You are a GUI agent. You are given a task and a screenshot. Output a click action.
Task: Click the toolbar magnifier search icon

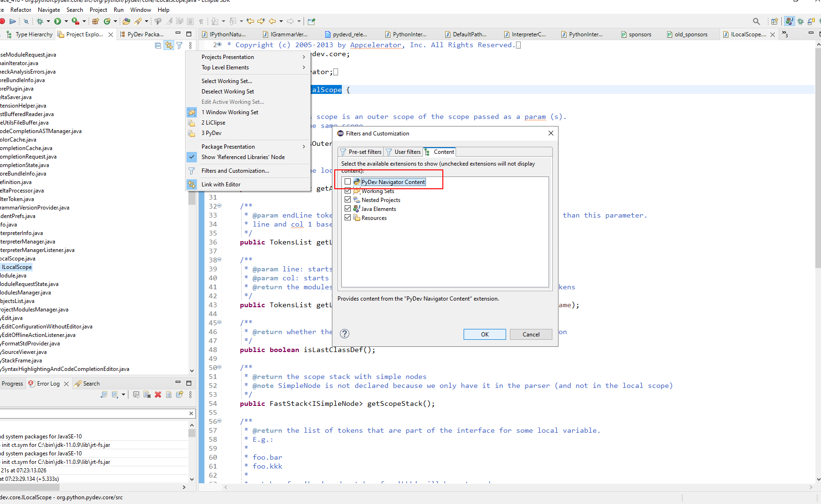pyautogui.click(x=756, y=21)
